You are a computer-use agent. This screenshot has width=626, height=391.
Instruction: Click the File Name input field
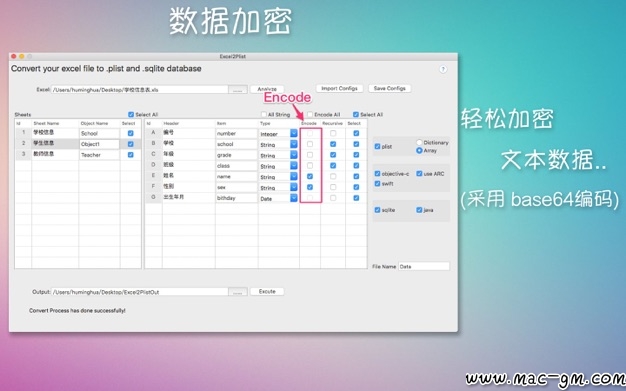pyautogui.click(x=424, y=266)
